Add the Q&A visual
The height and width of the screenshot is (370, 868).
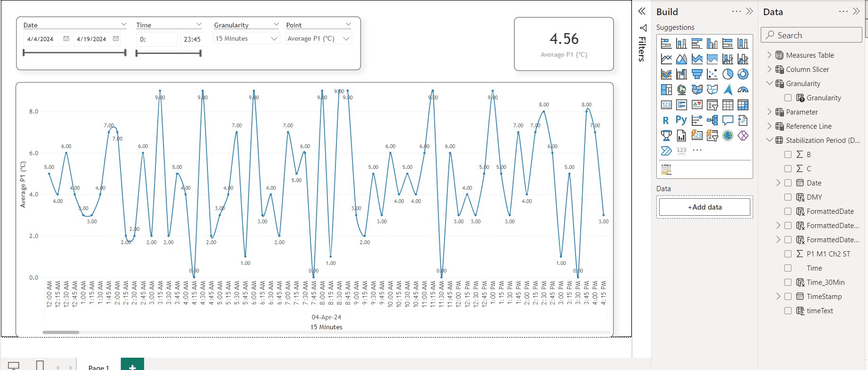[x=728, y=120]
